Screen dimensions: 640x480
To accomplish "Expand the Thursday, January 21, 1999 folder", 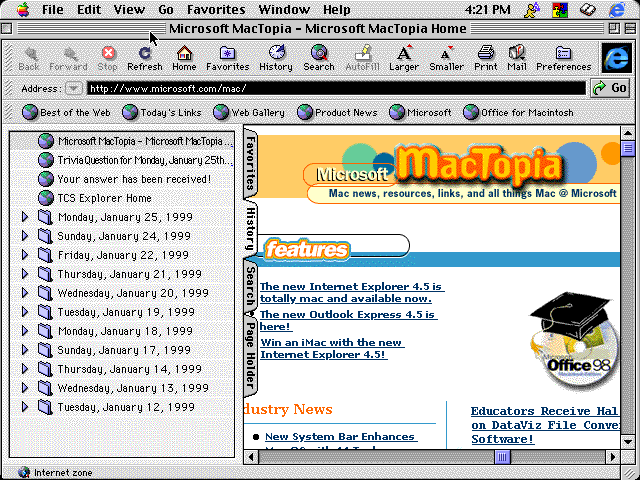I will [25, 273].
